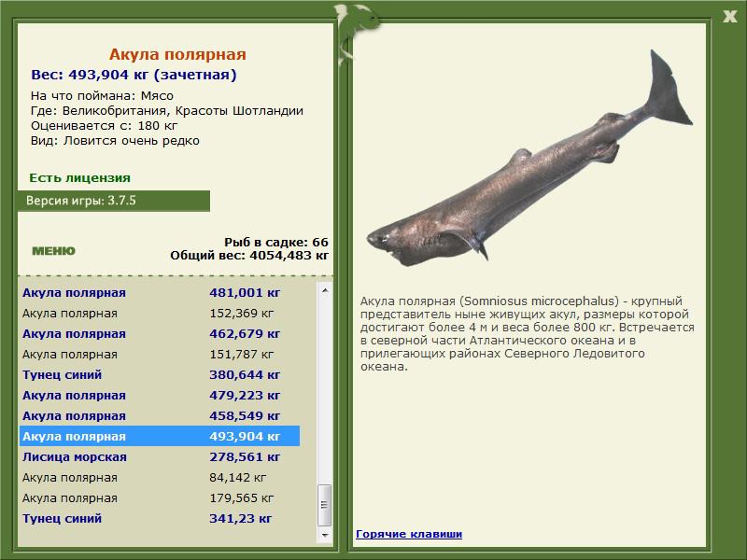Click the Версия игры: 3.7.5 bar
Viewport: 747px width, 560px height.
114,201
